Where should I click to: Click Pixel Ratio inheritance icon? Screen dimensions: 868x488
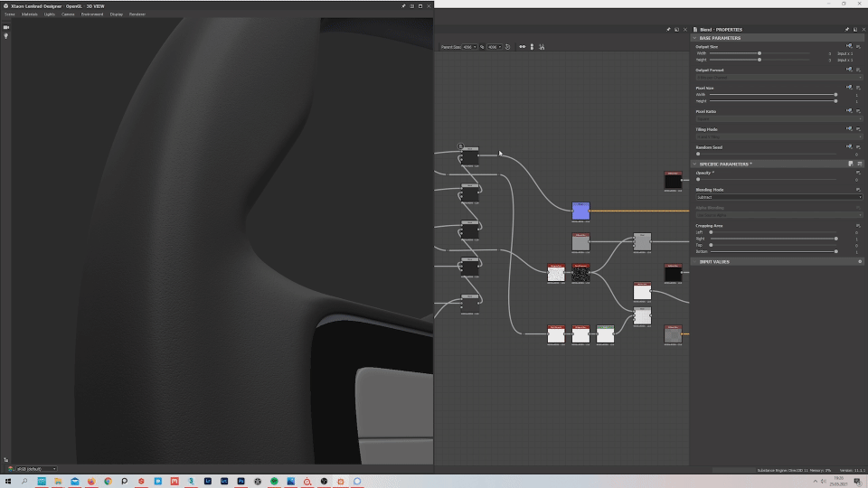pos(849,110)
